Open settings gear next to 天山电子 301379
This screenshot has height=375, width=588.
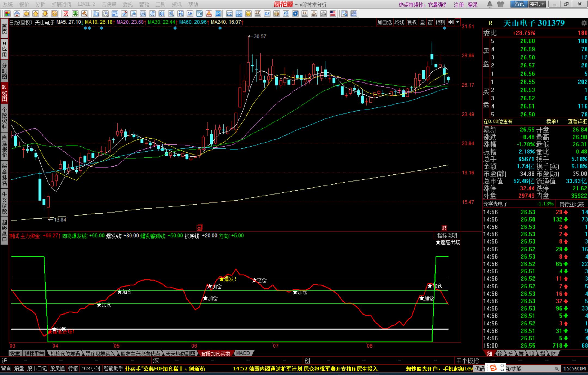(584, 23)
